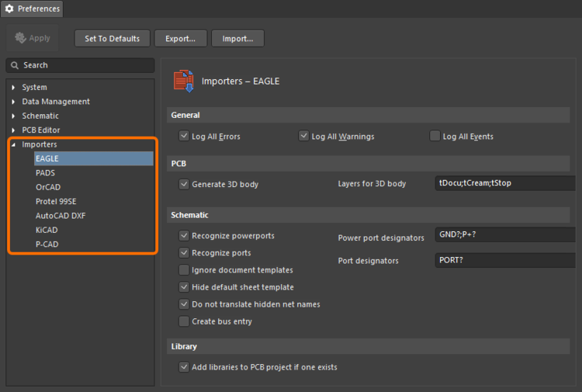Click the Import... button
This screenshot has height=392, width=582.
[237, 38]
